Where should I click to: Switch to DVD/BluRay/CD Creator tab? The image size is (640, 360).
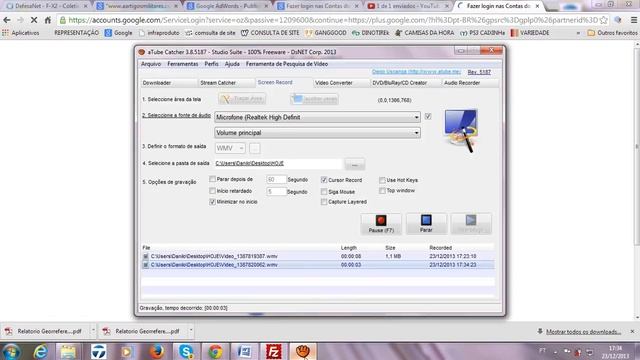pos(405,83)
